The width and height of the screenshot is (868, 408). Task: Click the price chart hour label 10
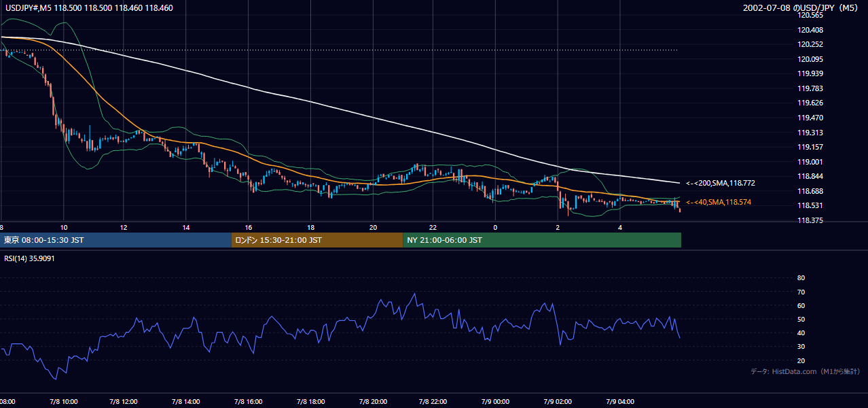point(63,227)
